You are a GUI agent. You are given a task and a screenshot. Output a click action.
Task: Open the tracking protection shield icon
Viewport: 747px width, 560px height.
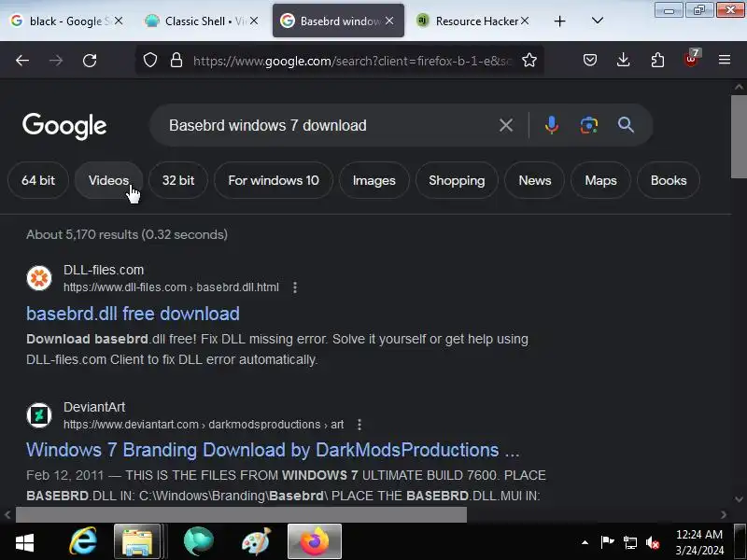150,60
